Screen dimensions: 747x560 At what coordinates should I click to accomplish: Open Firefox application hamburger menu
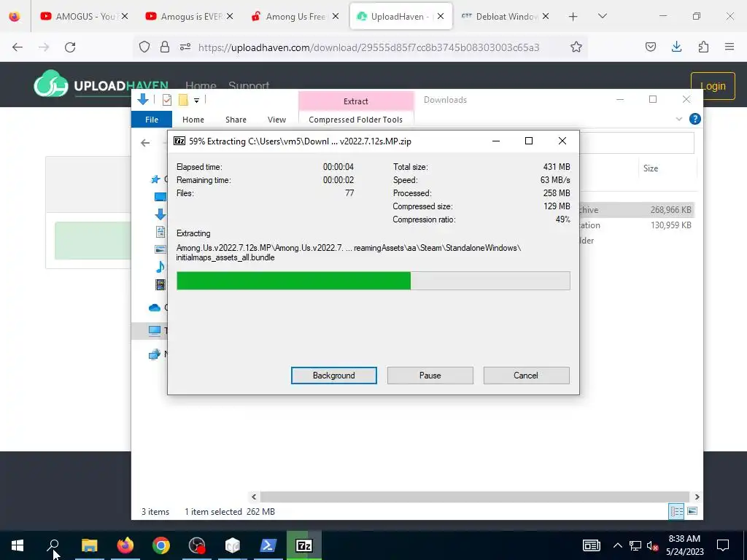729,47
